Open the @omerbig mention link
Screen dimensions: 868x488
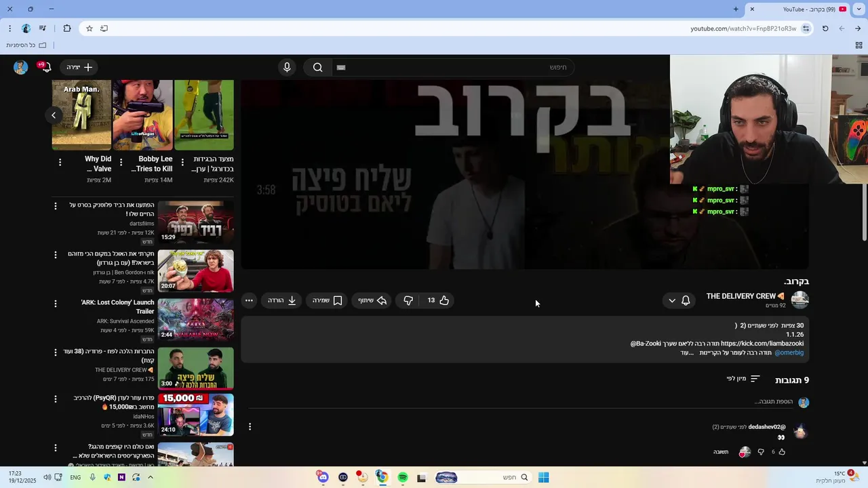789,352
